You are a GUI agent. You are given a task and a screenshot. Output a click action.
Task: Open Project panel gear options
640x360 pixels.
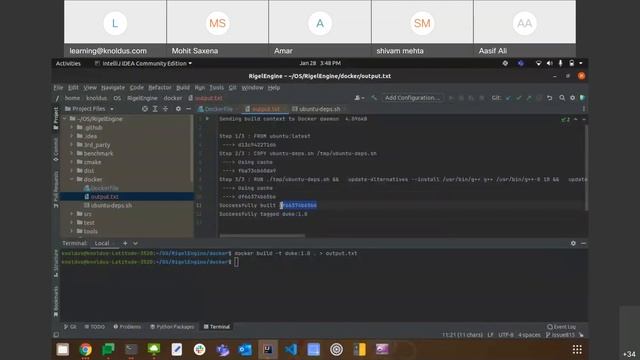coord(178,109)
